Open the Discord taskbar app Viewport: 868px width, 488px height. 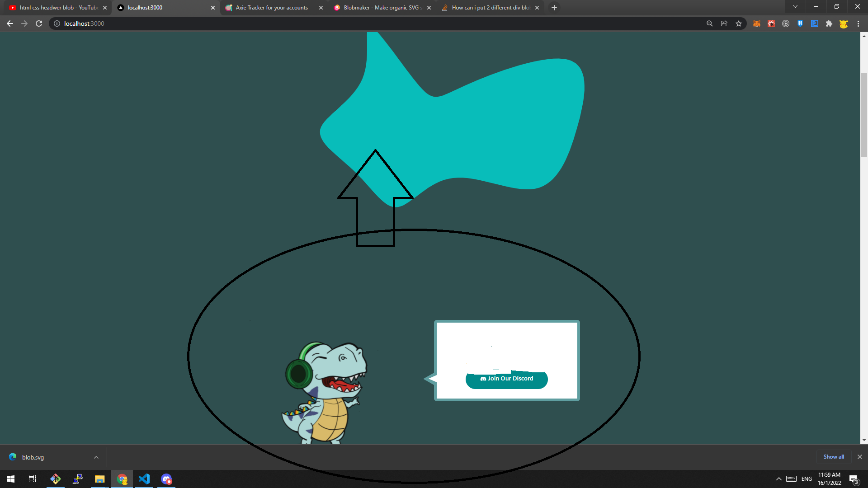166,479
